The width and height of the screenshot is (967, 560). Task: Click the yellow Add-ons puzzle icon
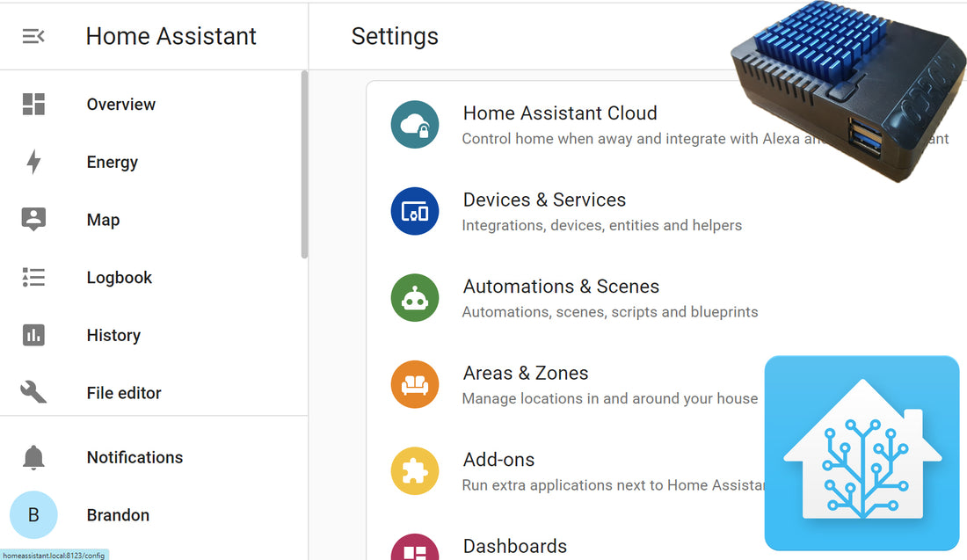415,471
